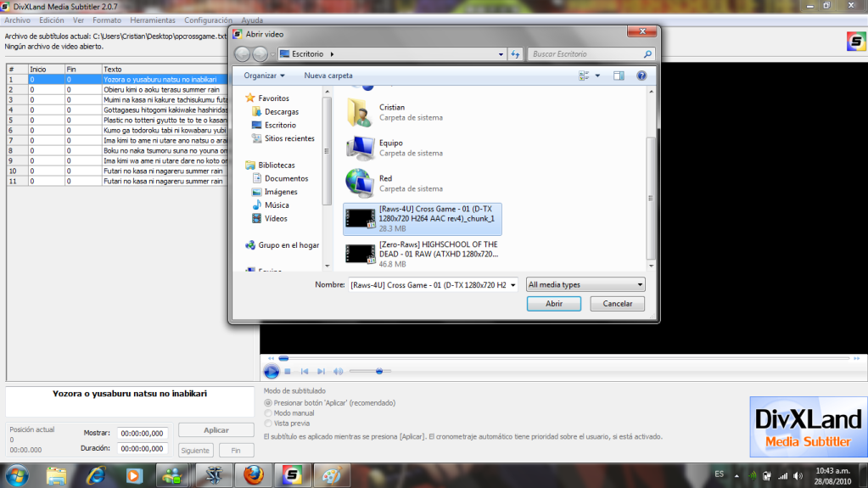
Task: Click the Buscar Escritorio search field
Action: point(585,53)
